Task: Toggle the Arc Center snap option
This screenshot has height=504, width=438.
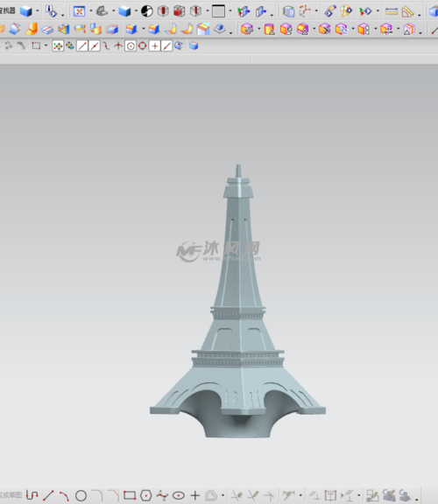Action: [x=131, y=46]
